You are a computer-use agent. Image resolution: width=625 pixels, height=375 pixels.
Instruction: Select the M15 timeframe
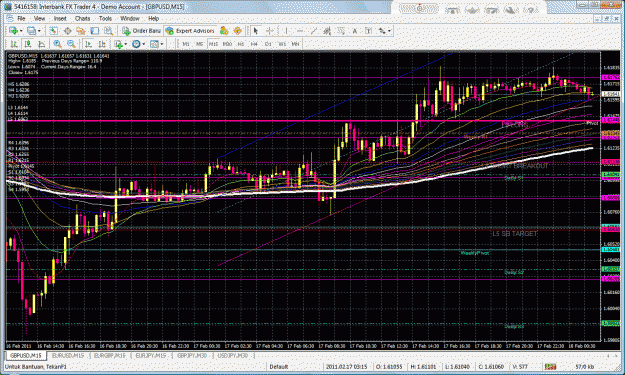click(213, 44)
